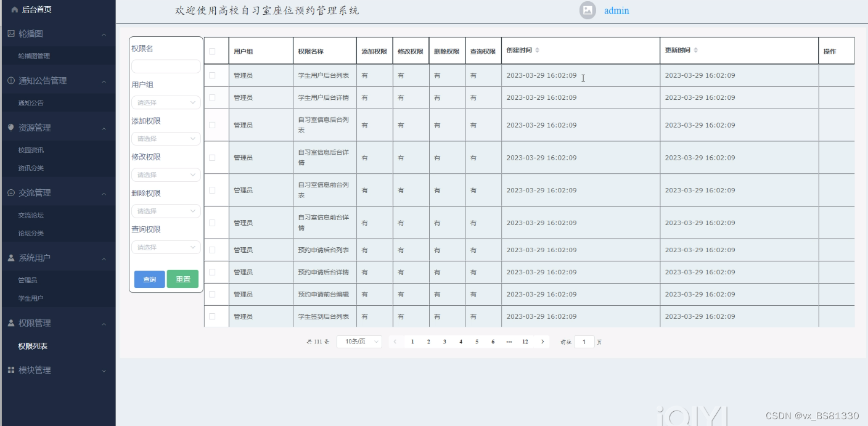Image resolution: width=868 pixels, height=426 pixels.
Task: Open the 添加权限 filter dropdown
Action: click(x=166, y=139)
